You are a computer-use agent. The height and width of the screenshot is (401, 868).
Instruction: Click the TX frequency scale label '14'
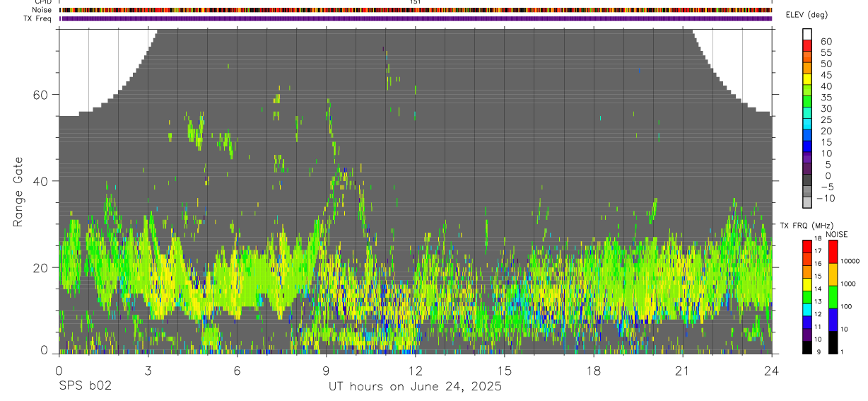tap(819, 289)
